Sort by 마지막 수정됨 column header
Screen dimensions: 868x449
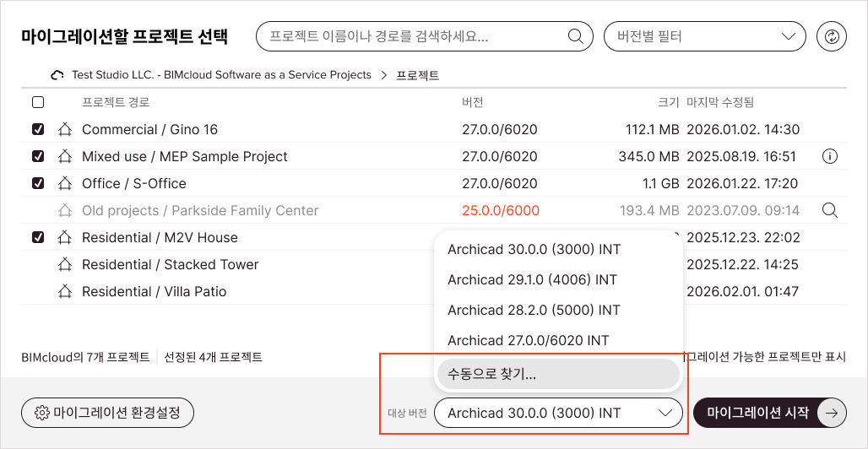click(x=720, y=102)
